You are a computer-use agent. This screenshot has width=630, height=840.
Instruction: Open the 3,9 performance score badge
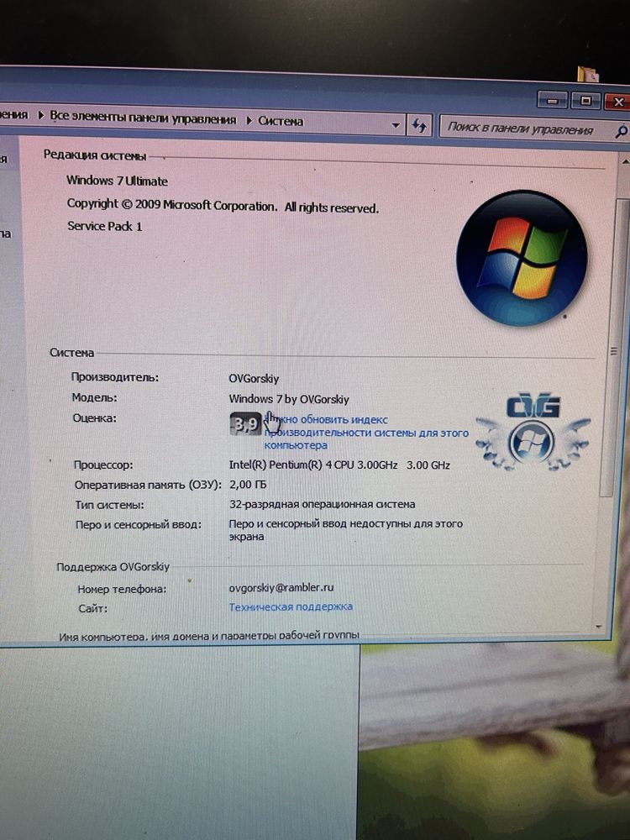pos(245,424)
